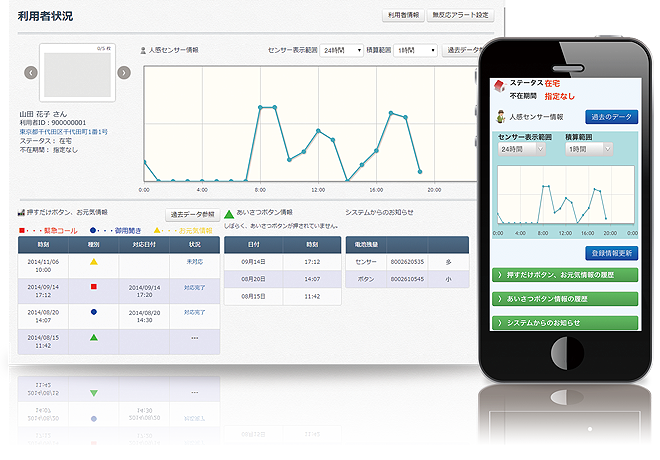
Task: Tap the 登録情報更新 button on phone
Action: pos(612,253)
